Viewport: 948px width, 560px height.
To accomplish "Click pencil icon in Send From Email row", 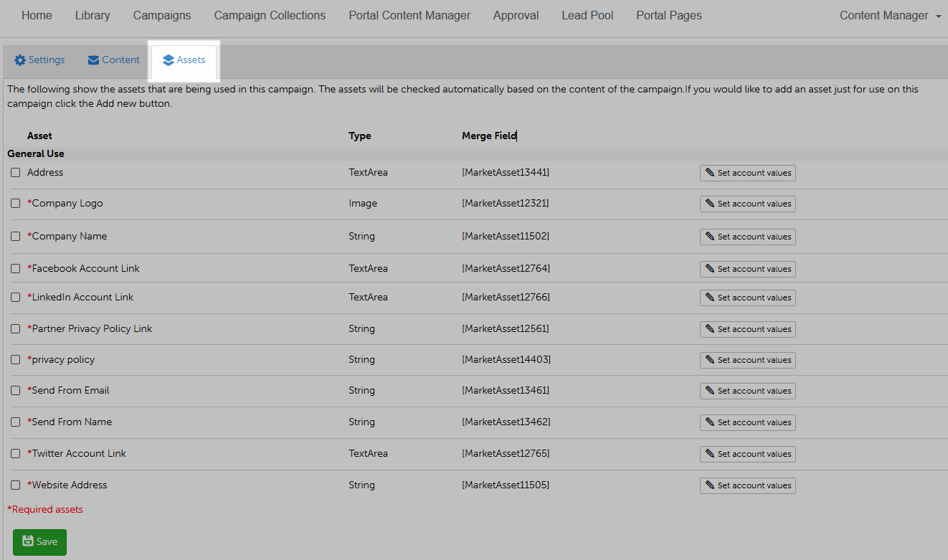I will (x=710, y=391).
